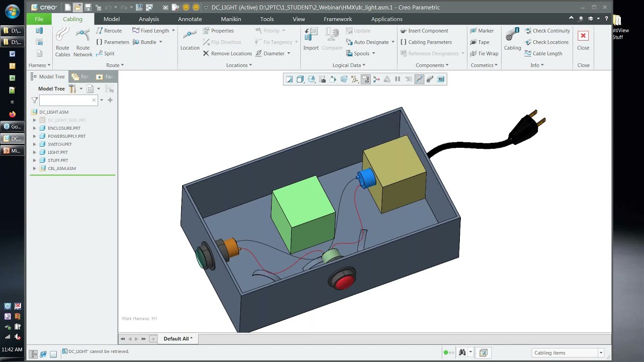Image resolution: width=644 pixels, height=362 pixels.
Task: Expand CBL_ASM.ASM tree node
Action: point(35,168)
